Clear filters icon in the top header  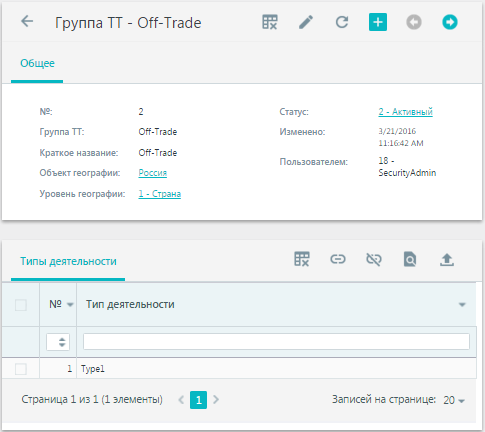[x=270, y=22]
